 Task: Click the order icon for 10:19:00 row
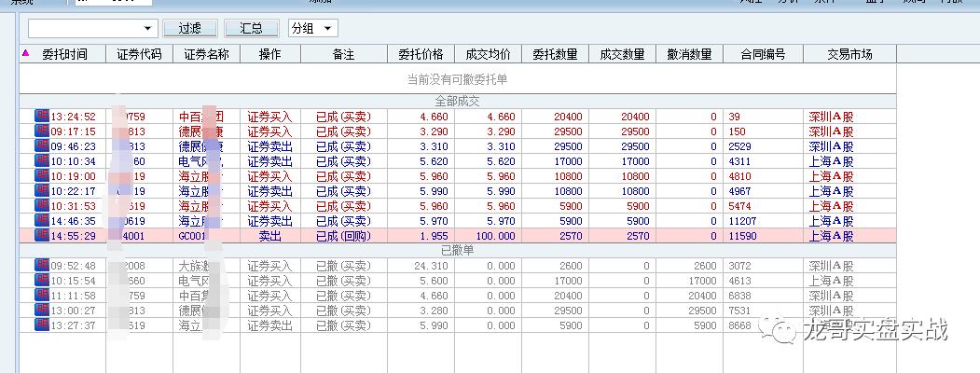(x=41, y=175)
